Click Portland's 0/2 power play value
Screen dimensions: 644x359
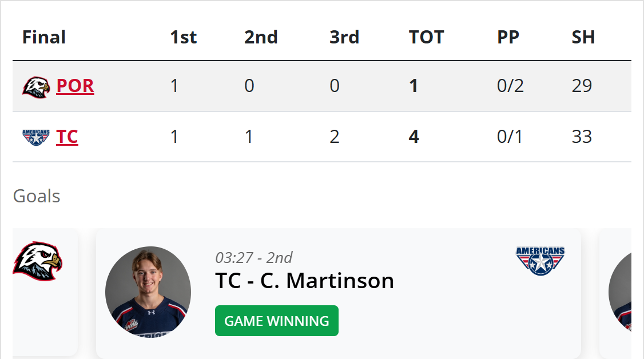click(510, 86)
